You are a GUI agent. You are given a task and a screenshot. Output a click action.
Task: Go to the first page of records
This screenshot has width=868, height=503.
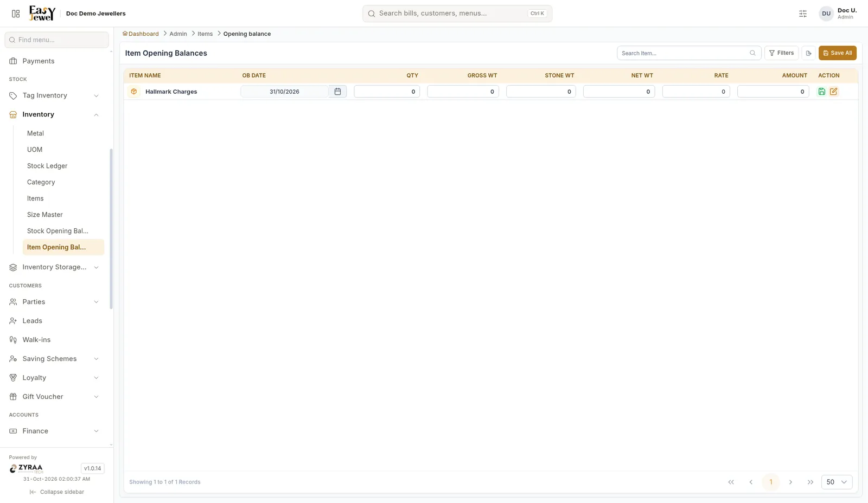731,482
